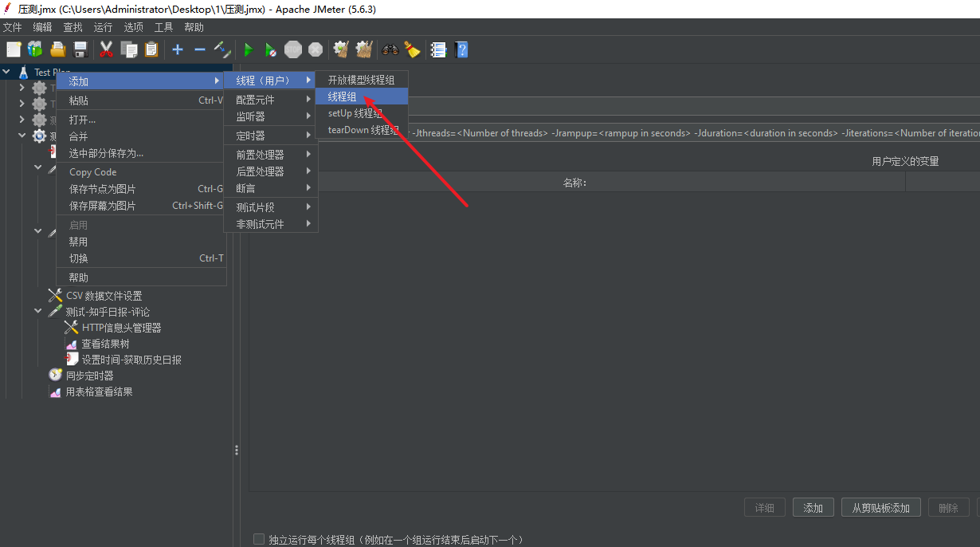The width and height of the screenshot is (980, 547).
Task: Click 粘贴 in the context menu
Action: (141, 100)
